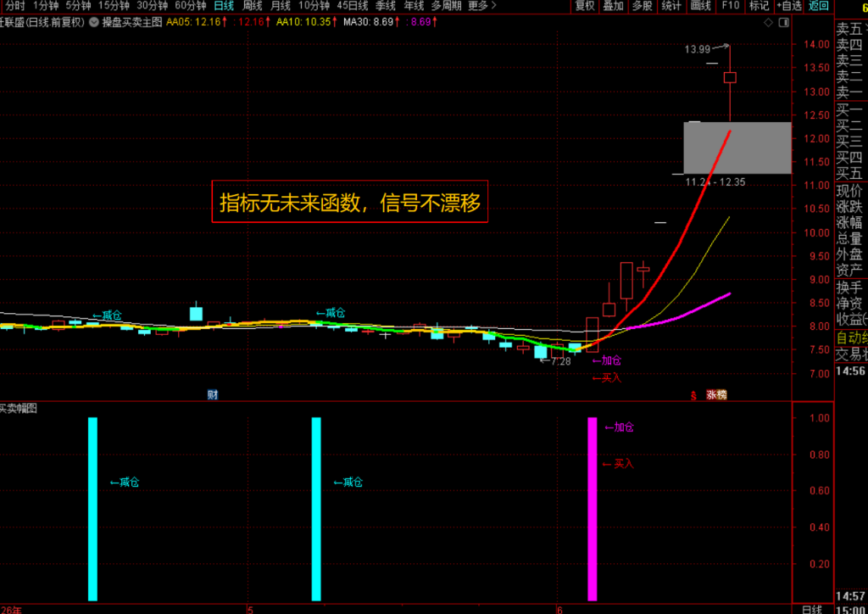Click the 7.28 low price label

click(561, 361)
